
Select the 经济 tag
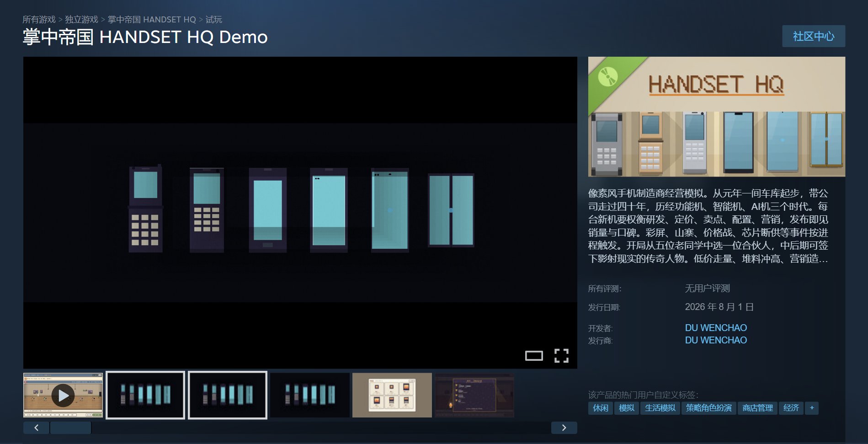click(791, 408)
